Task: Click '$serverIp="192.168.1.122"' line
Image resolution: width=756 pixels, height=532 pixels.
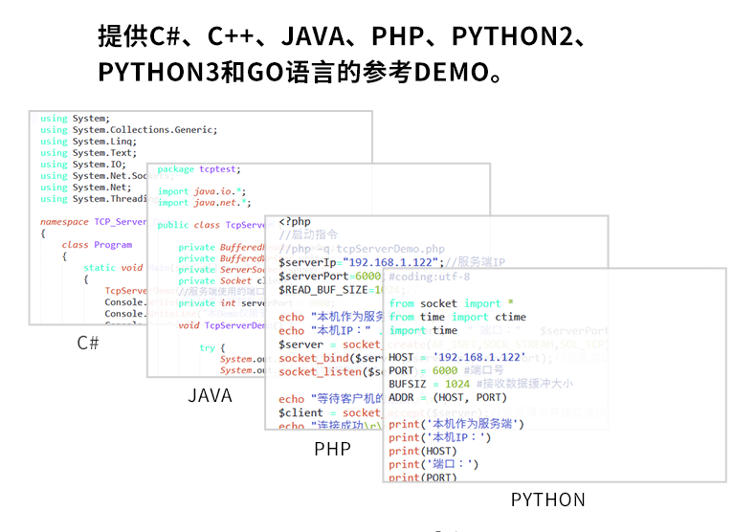Action: click(x=361, y=262)
